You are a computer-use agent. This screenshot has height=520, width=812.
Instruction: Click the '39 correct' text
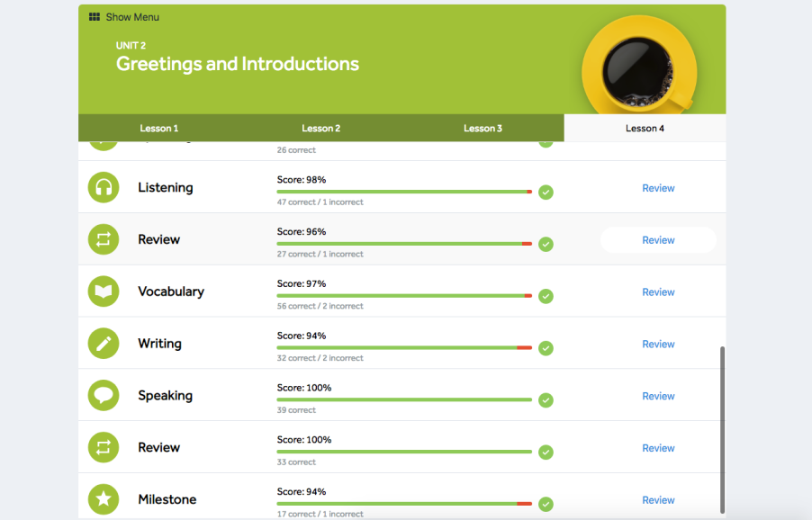(x=296, y=410)
